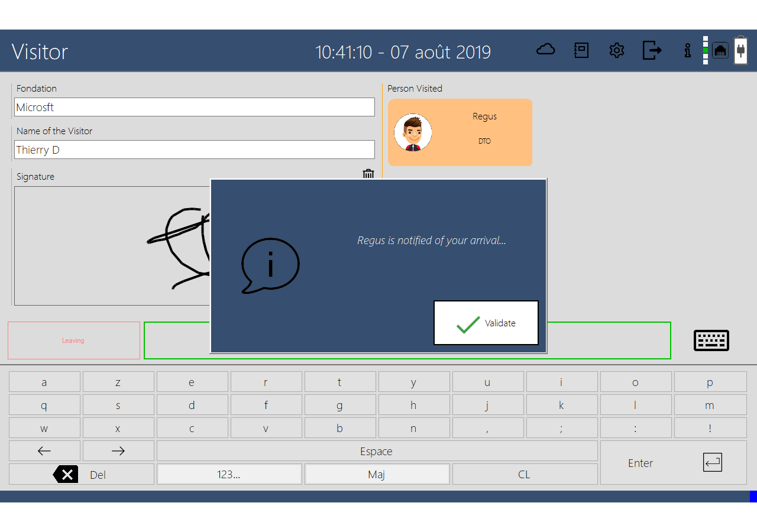Click the logout exit icon

point(652,50)
